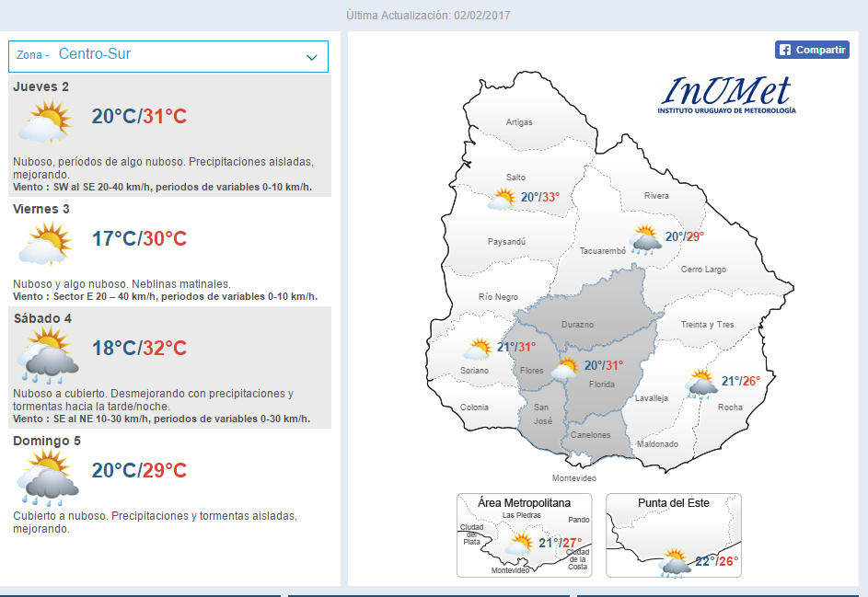Select Lavalleja department on the map
This screenshot has width=868, height=597.
pyautogui.click(x=652, y=398)
